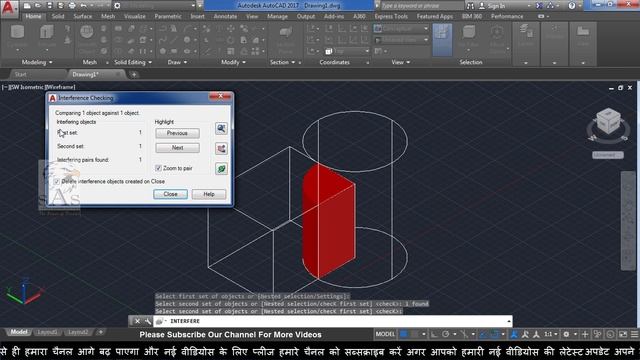The width and height of the screenshot is (640, 360).
Task: Click Close in Interference Checking dialog
Action: [170, 194]
